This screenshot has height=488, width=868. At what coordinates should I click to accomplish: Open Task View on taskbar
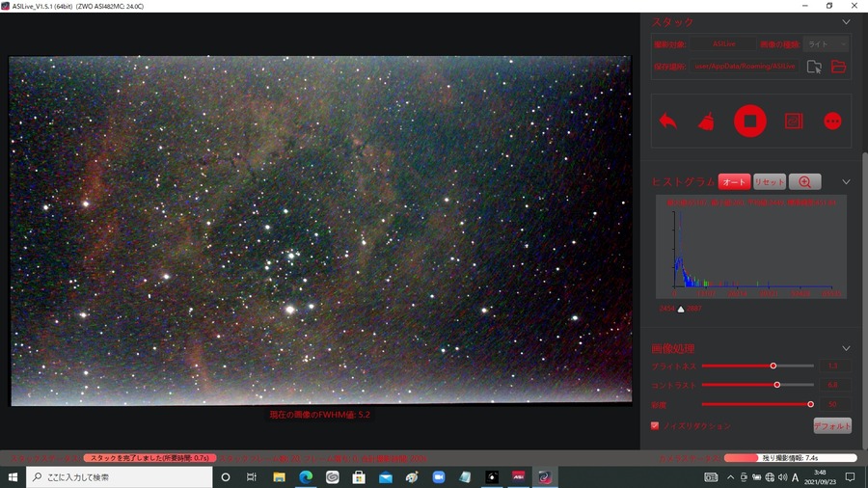tap(252, 477)
